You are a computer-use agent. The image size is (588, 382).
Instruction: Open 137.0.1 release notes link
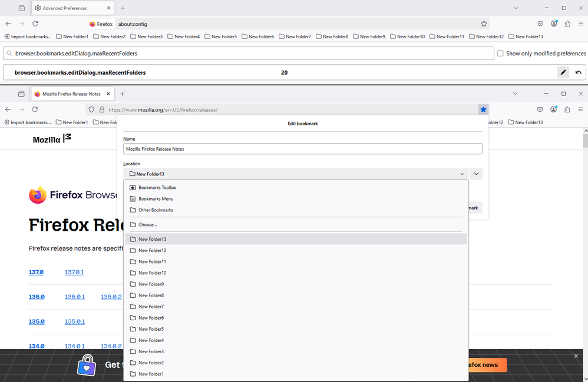[74, 273]
